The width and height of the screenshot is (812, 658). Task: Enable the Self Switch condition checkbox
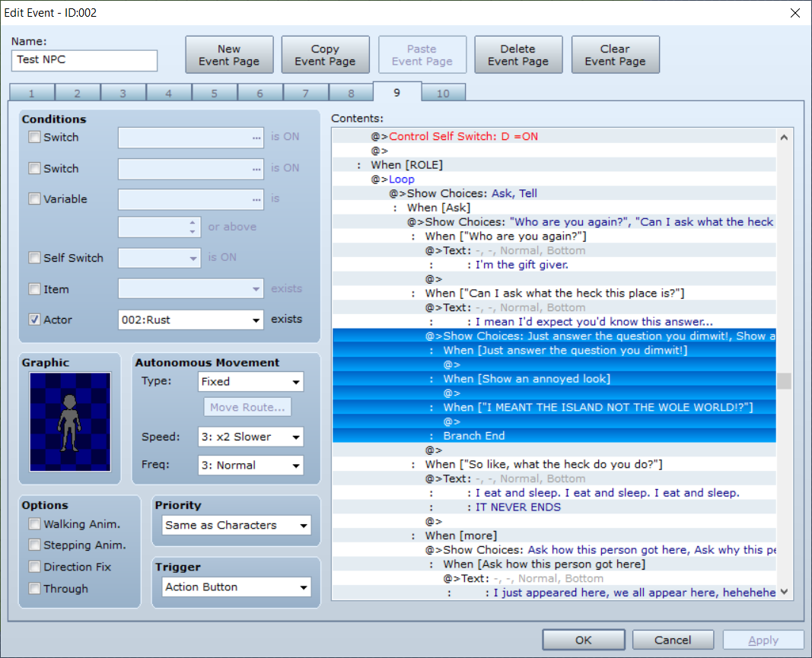tap(35, 258)
